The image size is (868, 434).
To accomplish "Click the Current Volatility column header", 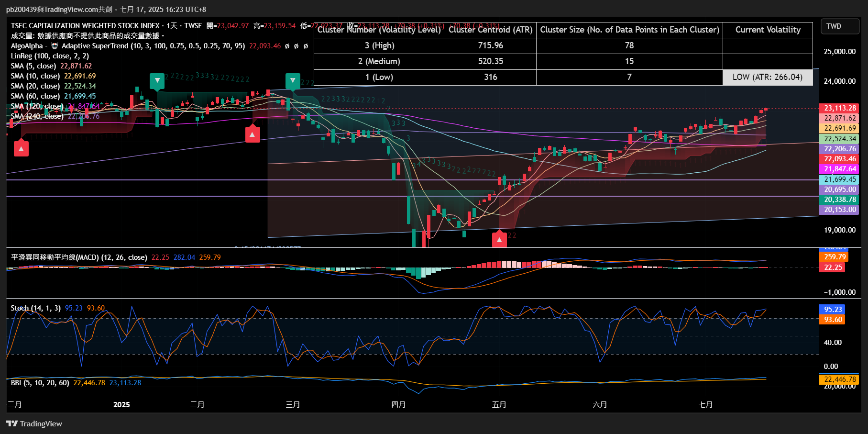I will [x=768, y=30].
